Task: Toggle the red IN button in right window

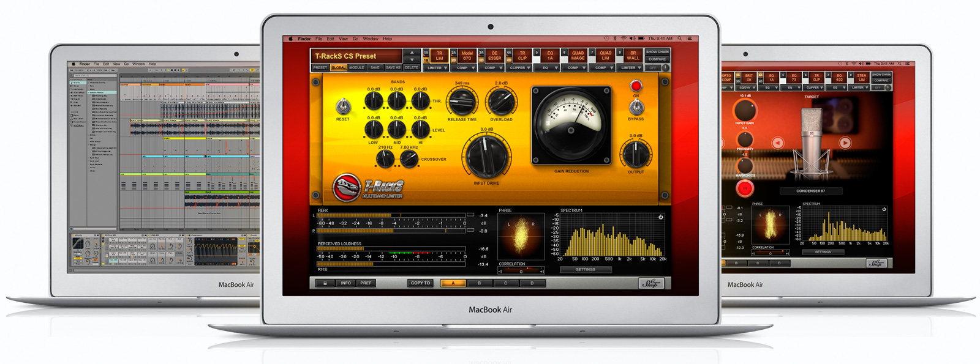Action: click(745, 189)
